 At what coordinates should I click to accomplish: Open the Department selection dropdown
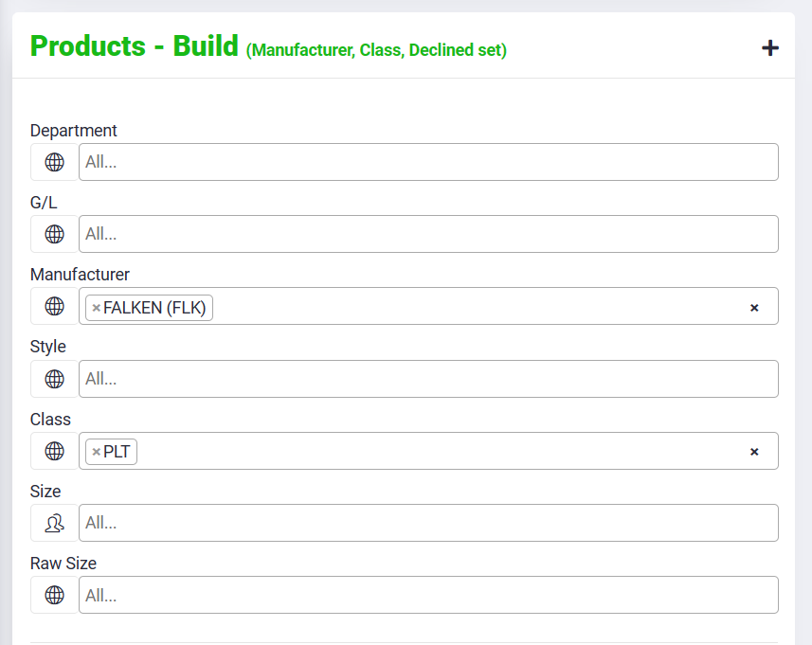tap(428, 162)
